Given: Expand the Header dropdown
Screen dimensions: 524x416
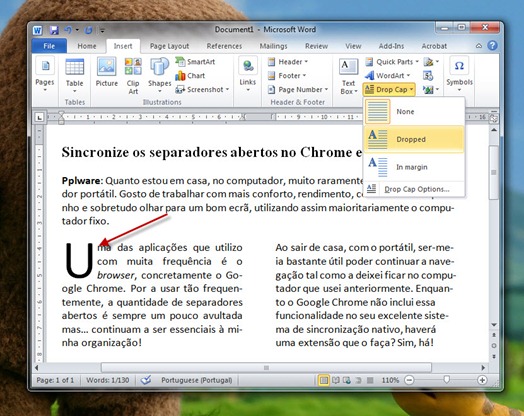Looking at the screenshot, I should (x=288, y=62).
